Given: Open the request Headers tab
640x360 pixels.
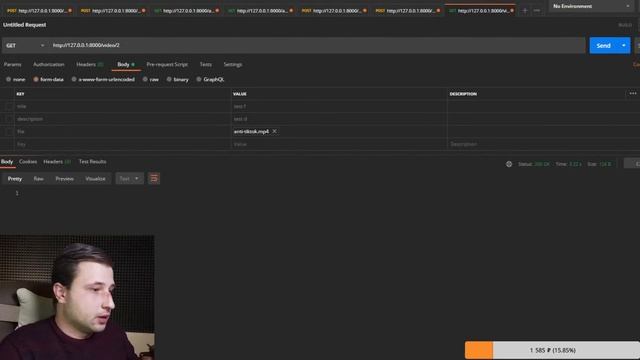Looking at the screenshot, I should tap(89, 64).
